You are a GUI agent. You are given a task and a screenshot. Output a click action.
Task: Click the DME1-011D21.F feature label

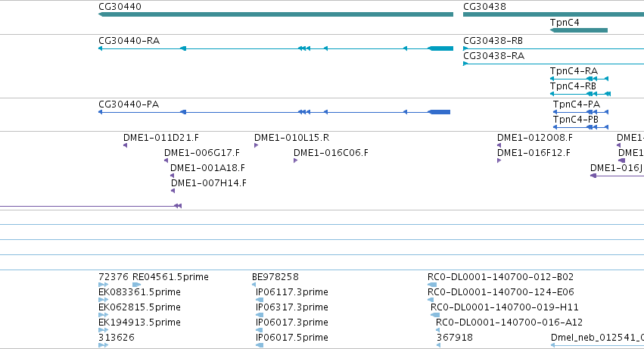[161, 138]
